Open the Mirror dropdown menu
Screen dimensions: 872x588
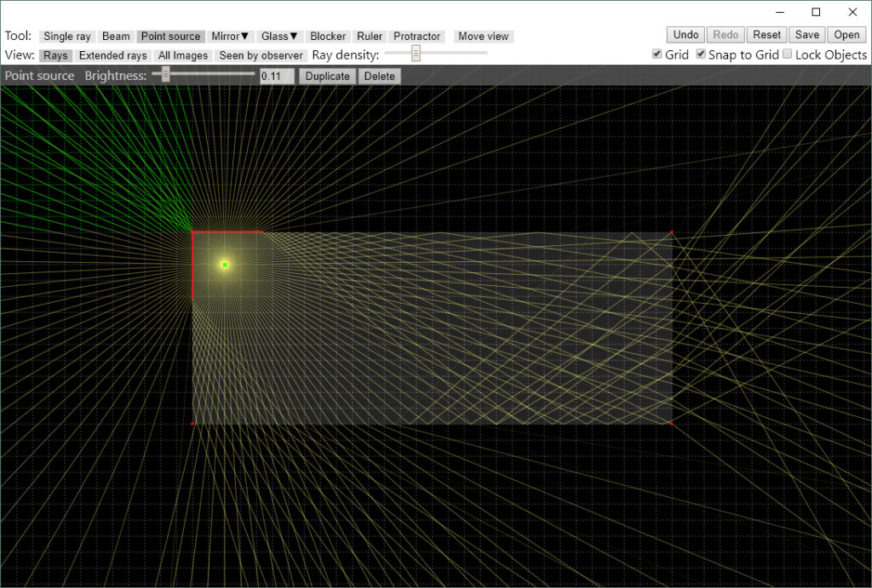coord(230,37)
